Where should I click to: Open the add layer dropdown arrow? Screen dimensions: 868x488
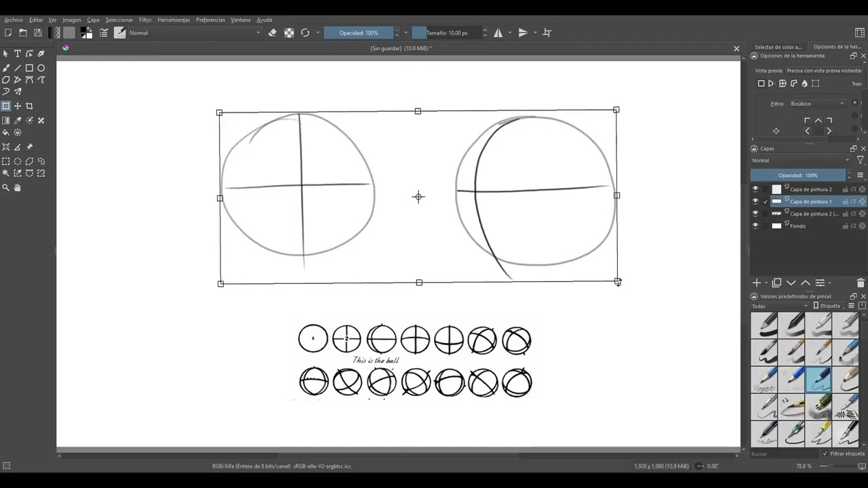pyautogui.click(x=767, y=283)
